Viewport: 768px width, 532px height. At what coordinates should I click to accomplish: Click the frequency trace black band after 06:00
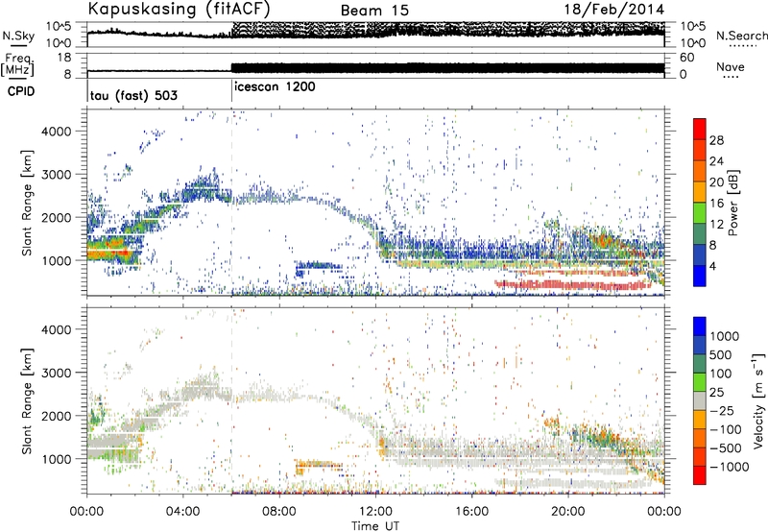pyautogui.click(x=447, y=67)
